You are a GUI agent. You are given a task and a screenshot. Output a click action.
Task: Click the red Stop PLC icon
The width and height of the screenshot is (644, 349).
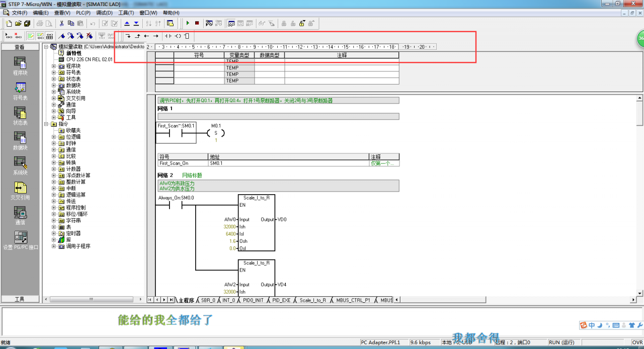pos(197,23)
